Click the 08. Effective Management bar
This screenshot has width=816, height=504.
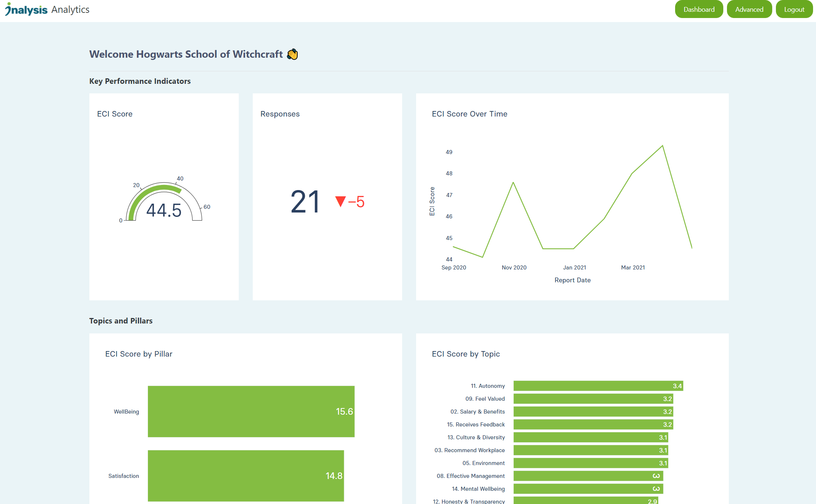point(588,476)
